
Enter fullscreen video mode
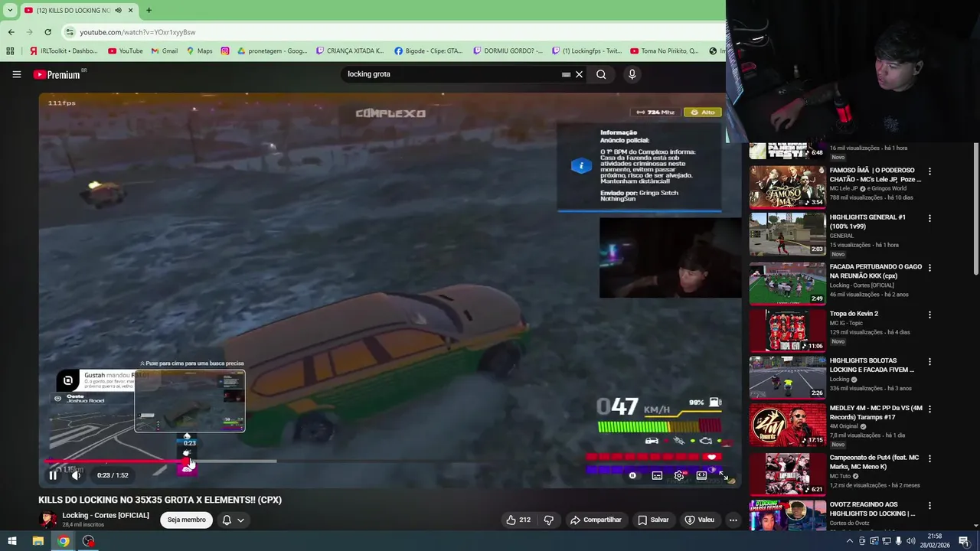(x=724, y=475)
